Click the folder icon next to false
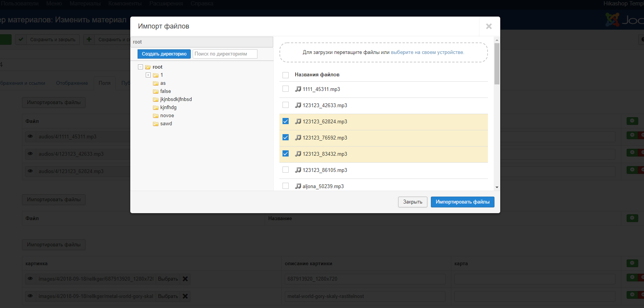The width and height of the screenshot is (644, 308). point(156,91)
